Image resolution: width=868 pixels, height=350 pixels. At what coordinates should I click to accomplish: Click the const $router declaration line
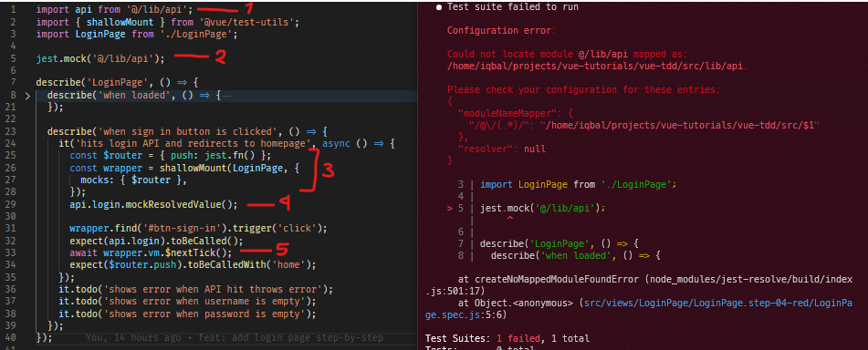(171, 156)
